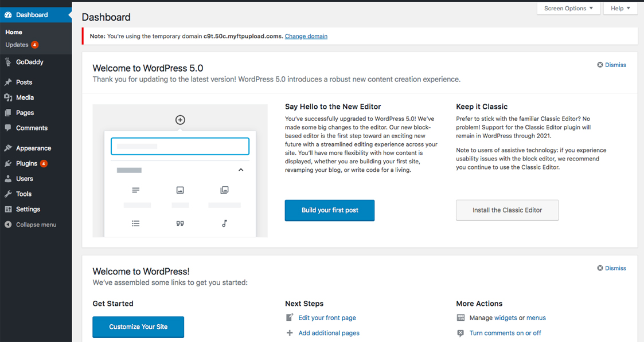Go to Dashboard Home
The image size is (644, 342).
coord(13,32)
